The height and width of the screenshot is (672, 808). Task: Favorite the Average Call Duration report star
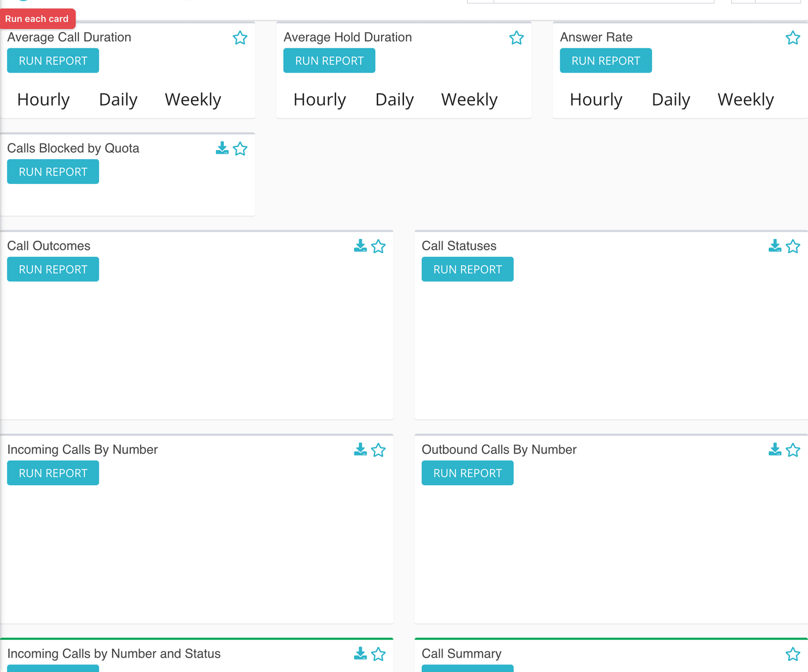tap(240, 38)
